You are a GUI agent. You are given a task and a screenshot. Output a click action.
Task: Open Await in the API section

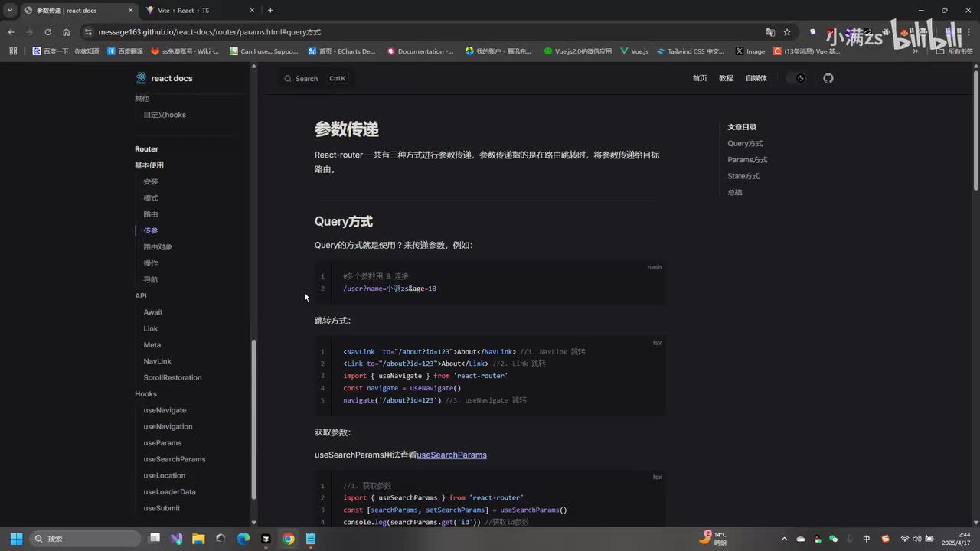pyautogui.click(x=153, y=312)
